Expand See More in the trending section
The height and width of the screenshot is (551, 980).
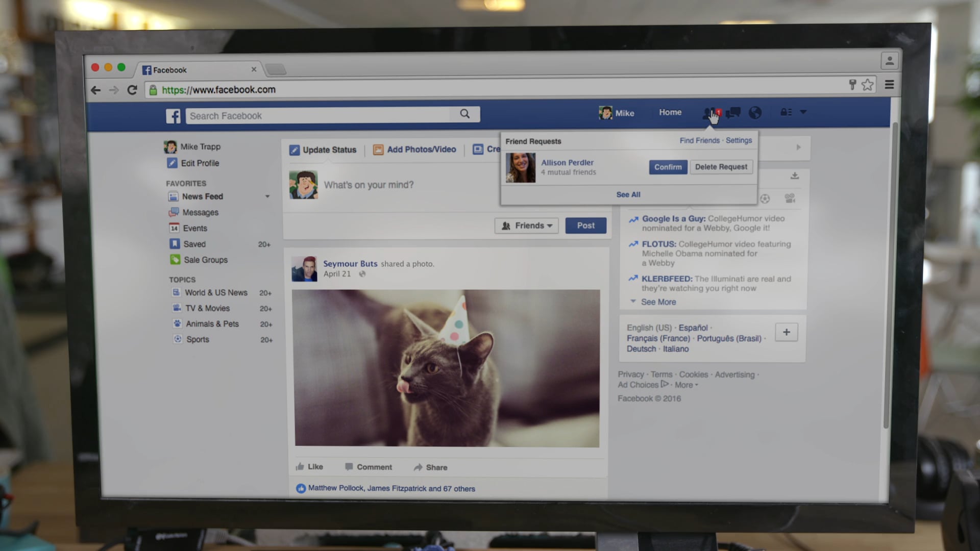click(658, 302)
